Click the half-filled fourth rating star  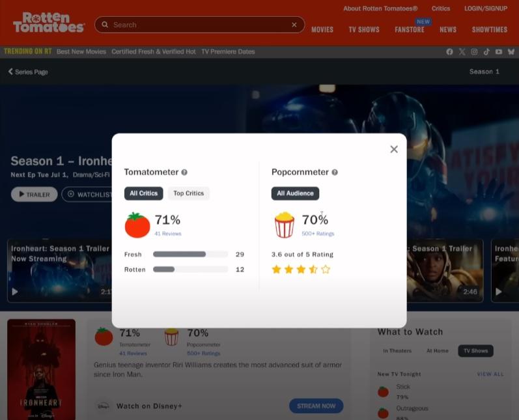tap(313, 270)
